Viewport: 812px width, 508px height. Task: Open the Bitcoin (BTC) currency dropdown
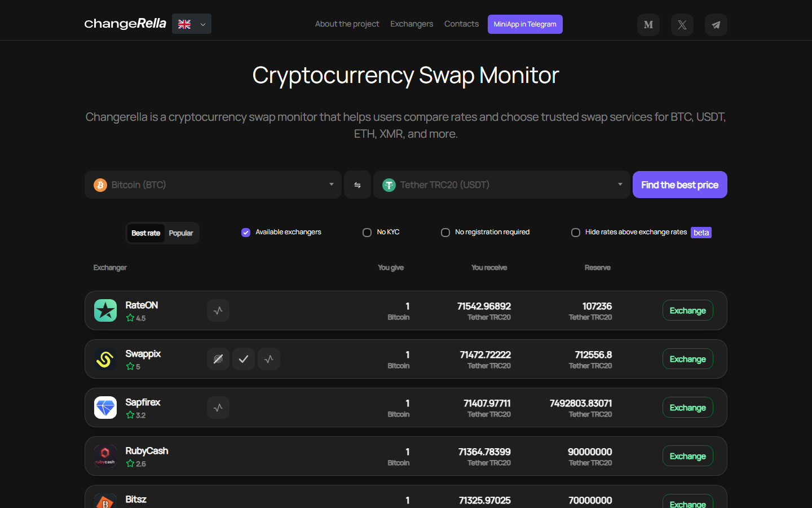[x=213, y=185]
